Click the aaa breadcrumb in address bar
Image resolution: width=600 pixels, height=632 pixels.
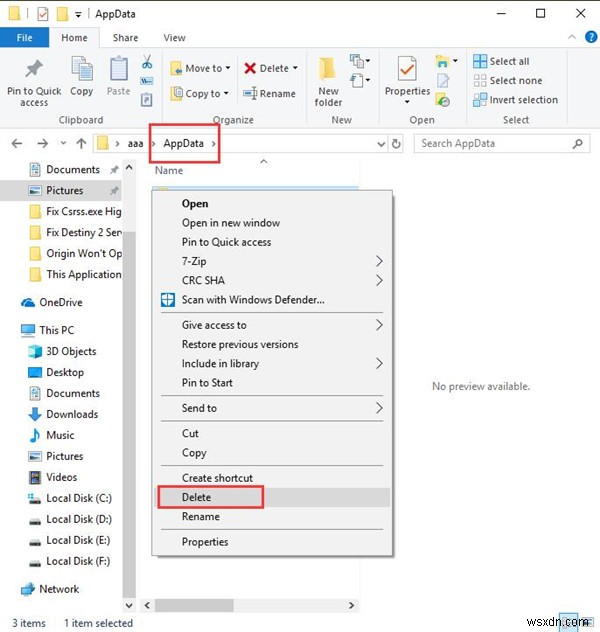coord(135,143)
